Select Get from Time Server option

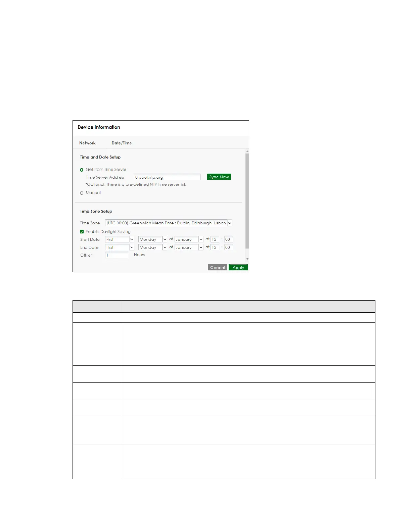tap(82, 170)
